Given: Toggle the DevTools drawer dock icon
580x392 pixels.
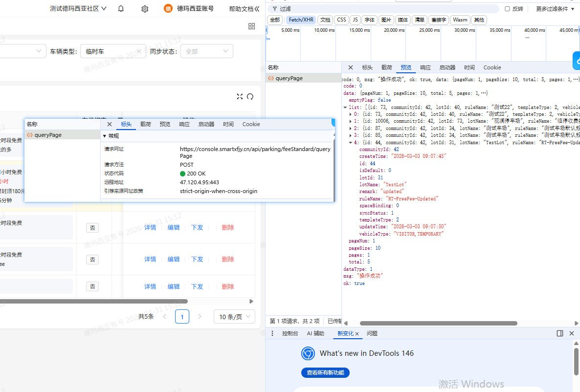Looking at the screenshot, I should (x=560, y=333).
